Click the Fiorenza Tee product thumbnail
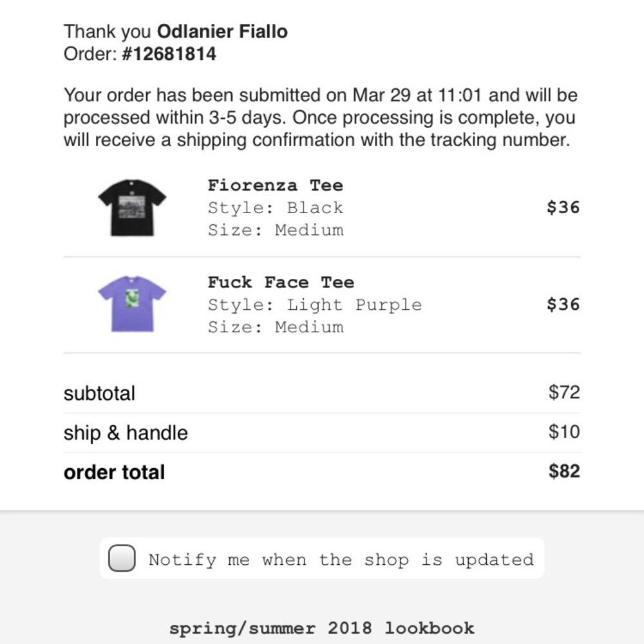 coord(132,206)
